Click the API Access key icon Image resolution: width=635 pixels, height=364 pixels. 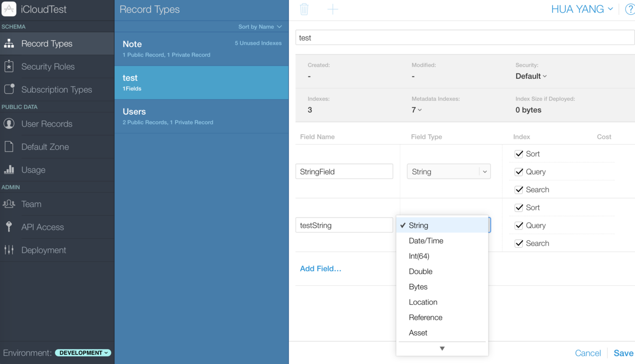pos(9,227)
